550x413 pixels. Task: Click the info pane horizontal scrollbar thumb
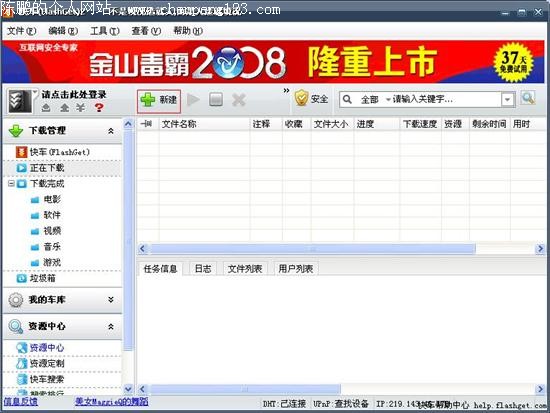(x=245, y=389)
